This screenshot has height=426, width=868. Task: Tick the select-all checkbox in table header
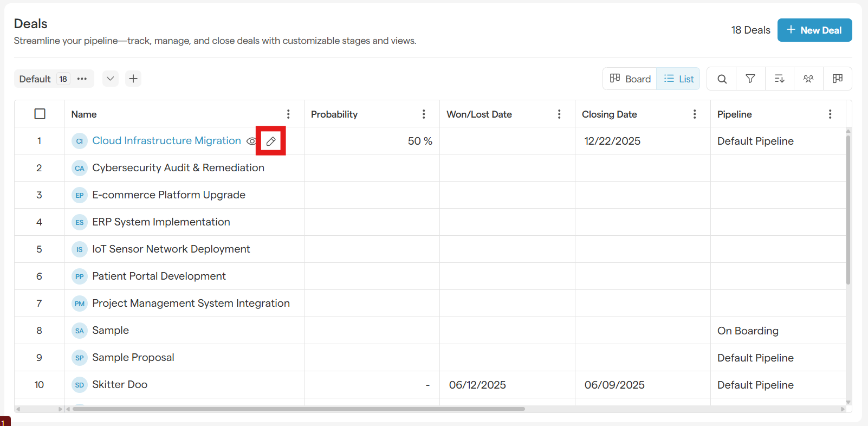click(40, 114)
